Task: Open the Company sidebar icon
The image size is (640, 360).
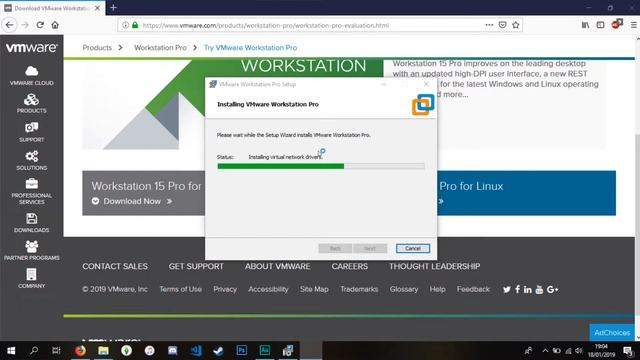Action: [x=31, y=278]
